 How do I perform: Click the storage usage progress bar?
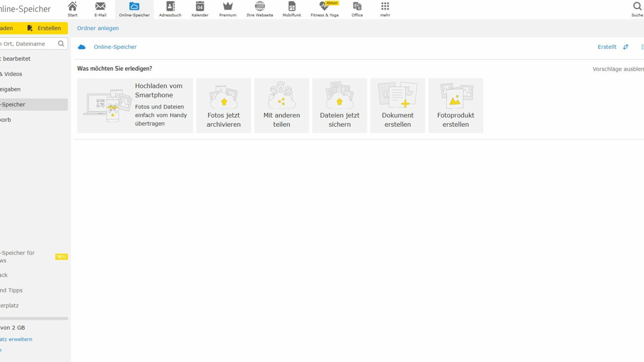34,319
